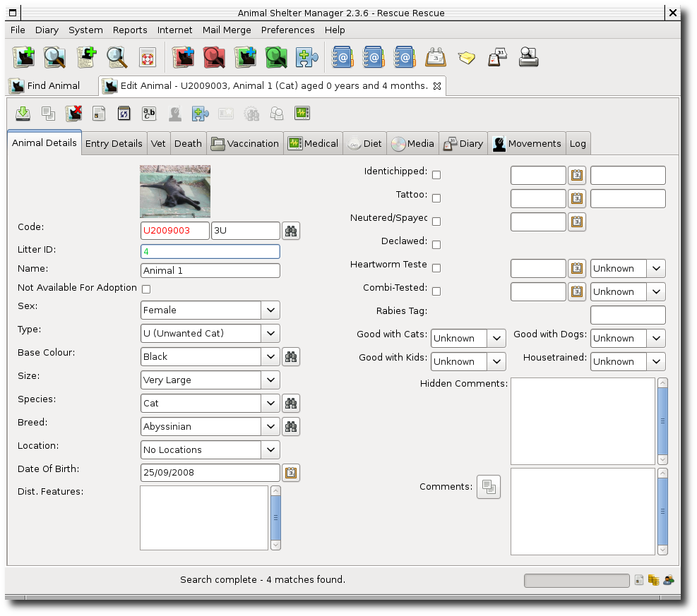Click the delete animal red X icon
This screenshot has height=616, width=697.
(73, 114)
